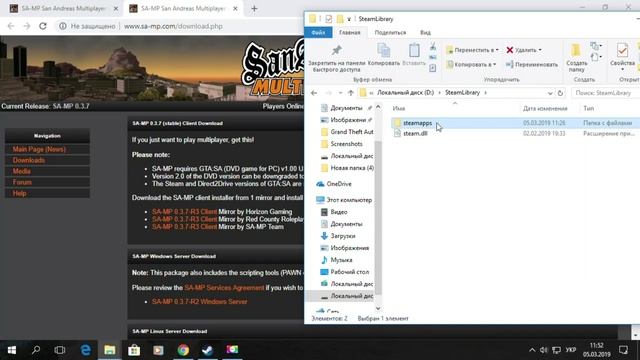Open Музыка in navigation pane
Screen dimensions: 640x360
[336, 260]
